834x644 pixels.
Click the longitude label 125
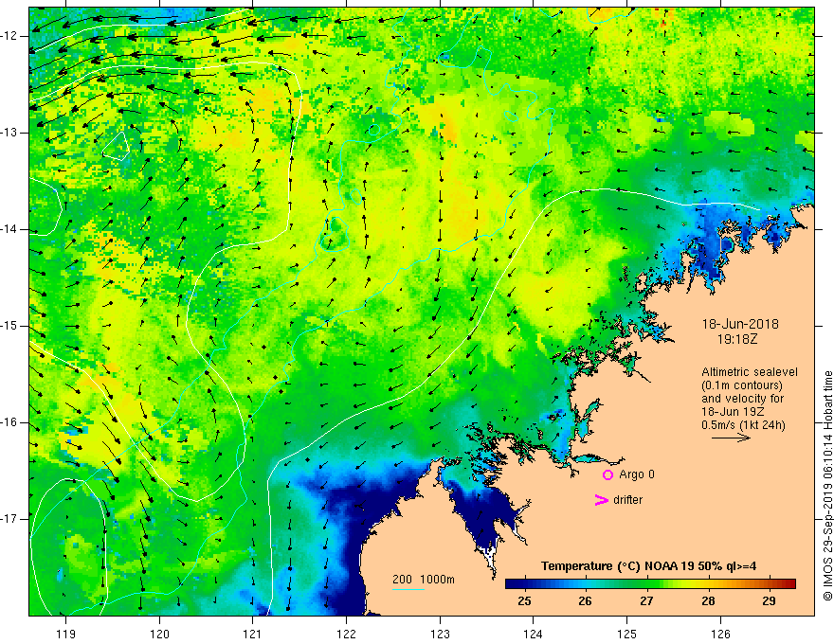627,634
